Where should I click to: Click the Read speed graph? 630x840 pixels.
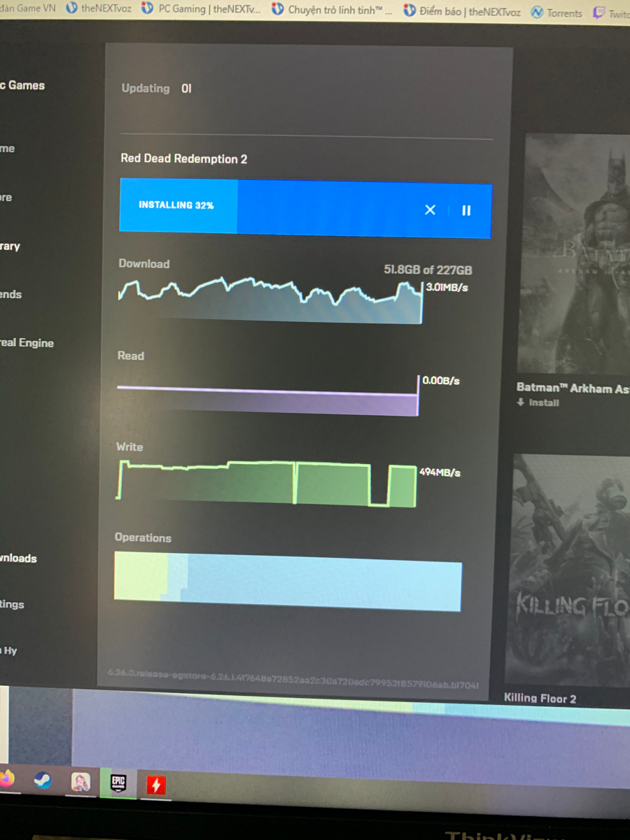click(268, 397)
